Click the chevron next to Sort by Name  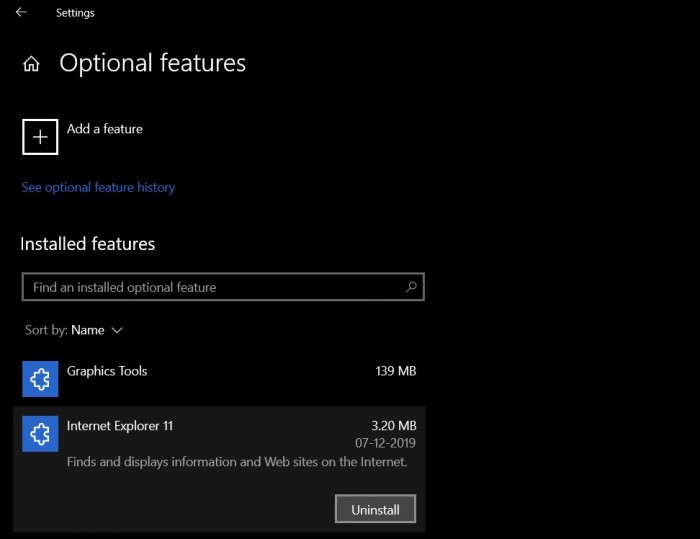pyautogui.click(x=118, y=330)
